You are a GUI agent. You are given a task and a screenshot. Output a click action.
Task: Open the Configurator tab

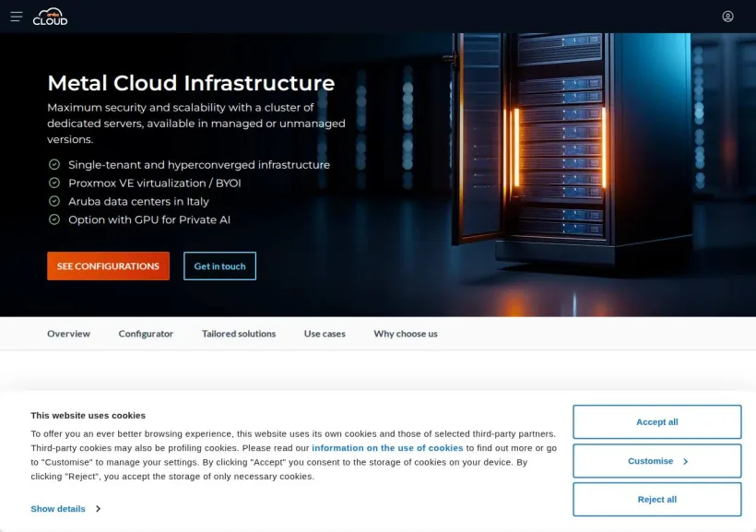tap(146, 334)
